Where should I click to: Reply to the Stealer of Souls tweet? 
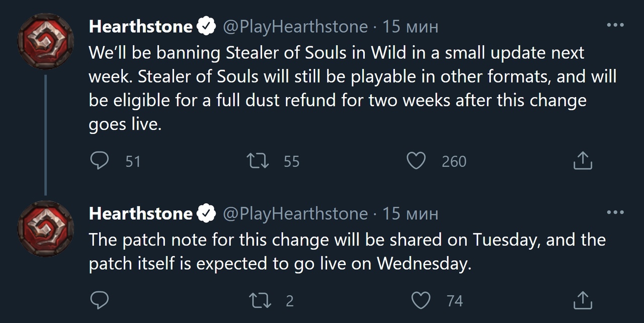point(99,161)
